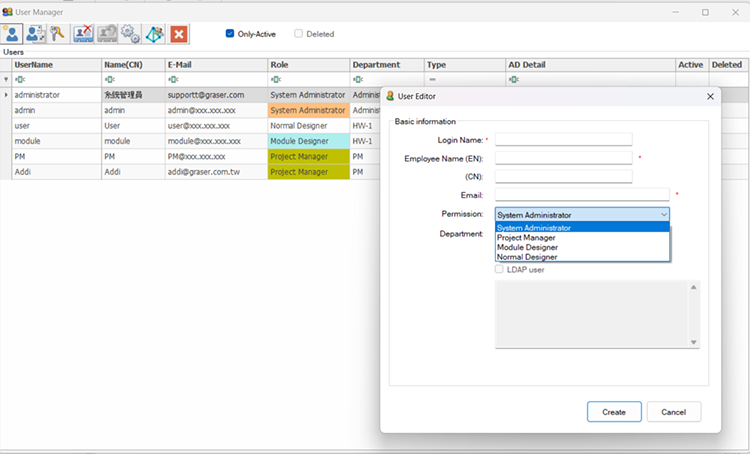
Task: Uncheck the Only-Active checkbox
Action: pyautogui.click(x=230, y=33)
